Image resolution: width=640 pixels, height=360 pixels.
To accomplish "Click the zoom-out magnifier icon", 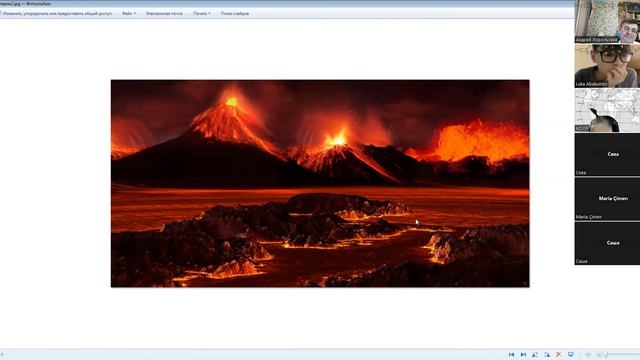I will click(599, 355).
